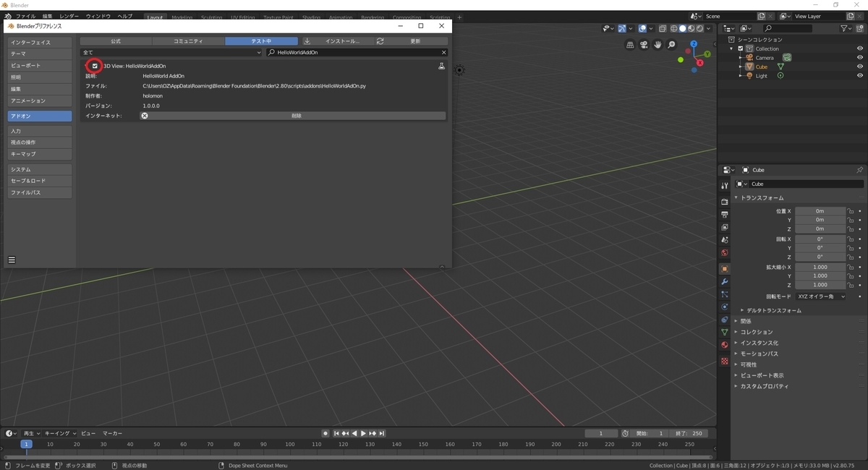
Task: Click the new scene icon next to Scene
Action: 761,16
